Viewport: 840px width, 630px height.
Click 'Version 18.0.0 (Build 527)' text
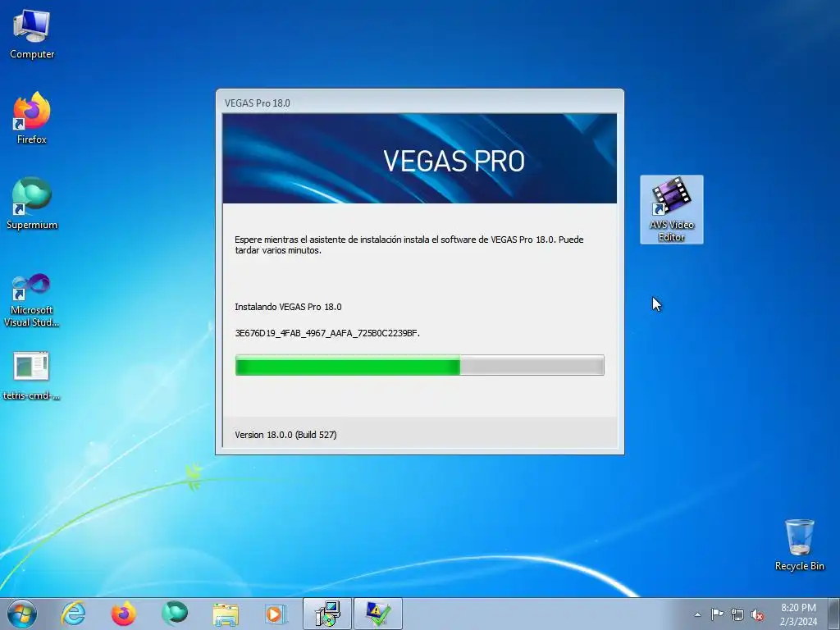pyautogui.click(x=285, y=435)
